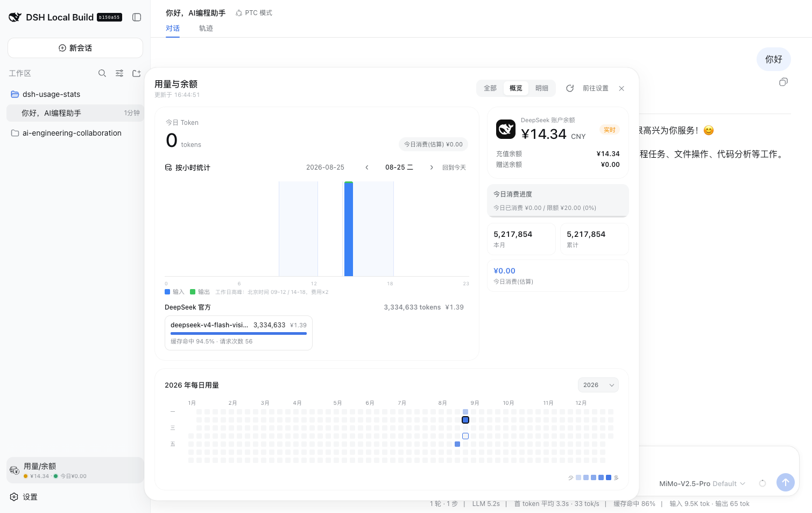Viewport: 812px width, 513px height.
Task: Select the highlighted dark heatmap day cell
Action: point(465,420)
